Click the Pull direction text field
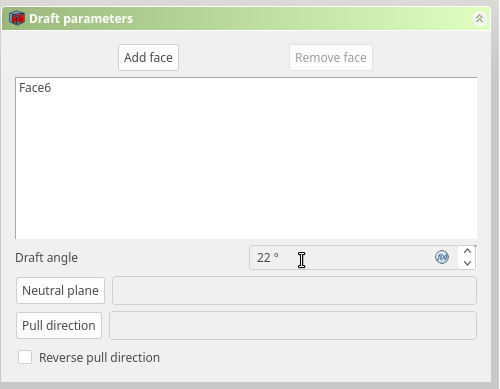The width and height of the screenshot is (500, 389). pyautogui.click(x=293, y=325)
